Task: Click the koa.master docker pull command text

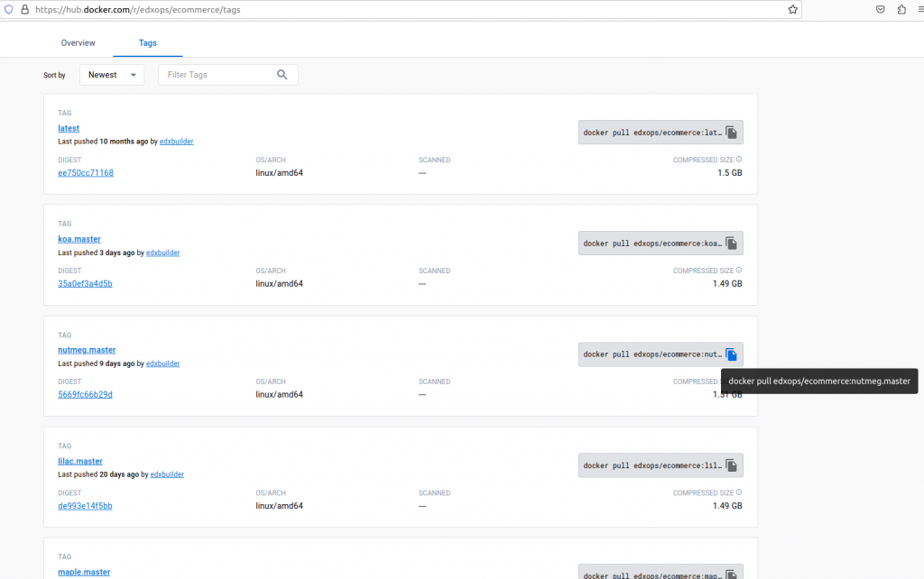Action: [x=652, y=244]
